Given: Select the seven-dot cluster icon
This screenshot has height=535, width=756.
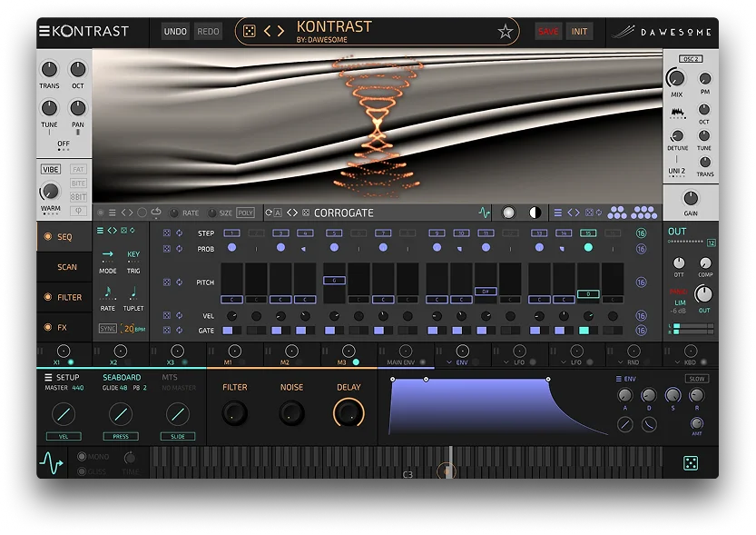Looking at the screenshot, I should (644, 213).
